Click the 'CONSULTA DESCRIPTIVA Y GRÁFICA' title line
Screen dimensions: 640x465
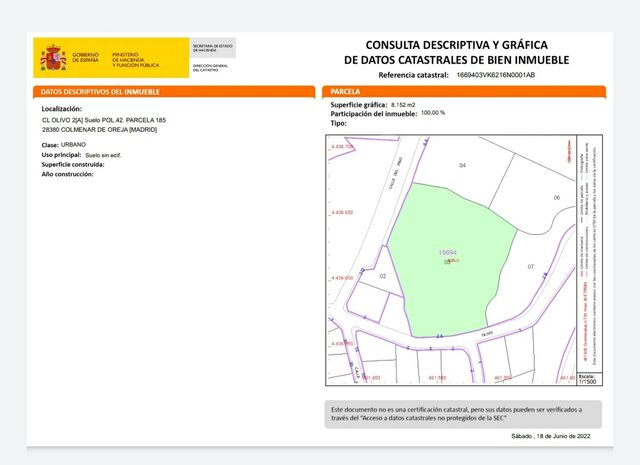point(456,45)
